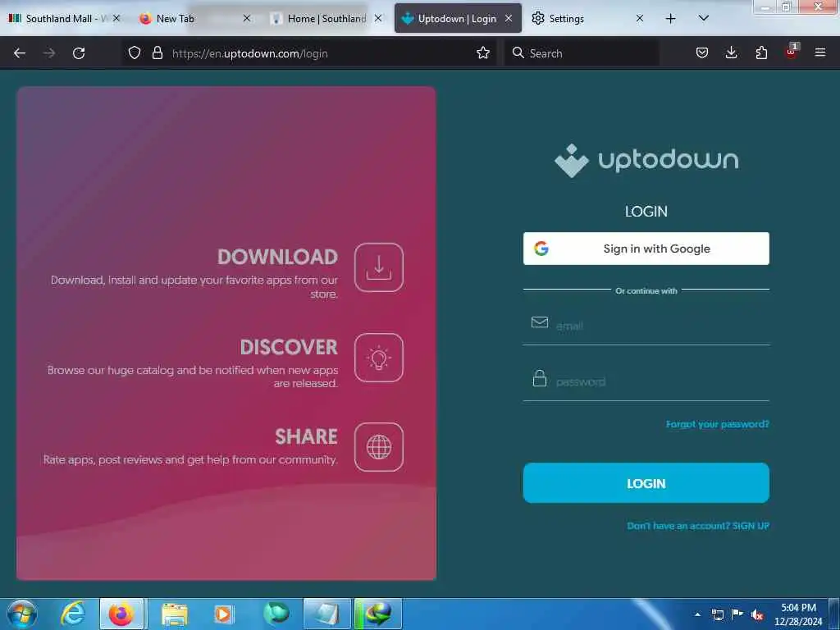Open the tracking protection shield

[x=135, y=53]
